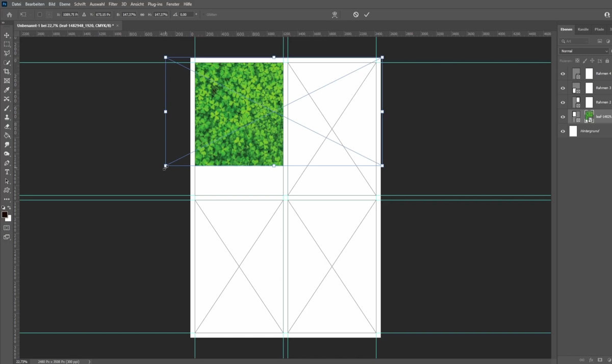Open the Normal blend mode dropdown
Viewport: 612px width, 364px height.
[x=583, y=51]
